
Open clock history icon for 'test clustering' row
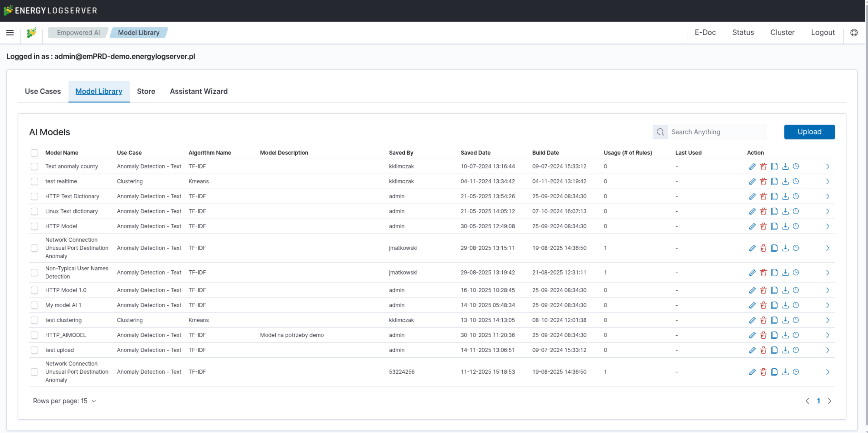point(796,320)
